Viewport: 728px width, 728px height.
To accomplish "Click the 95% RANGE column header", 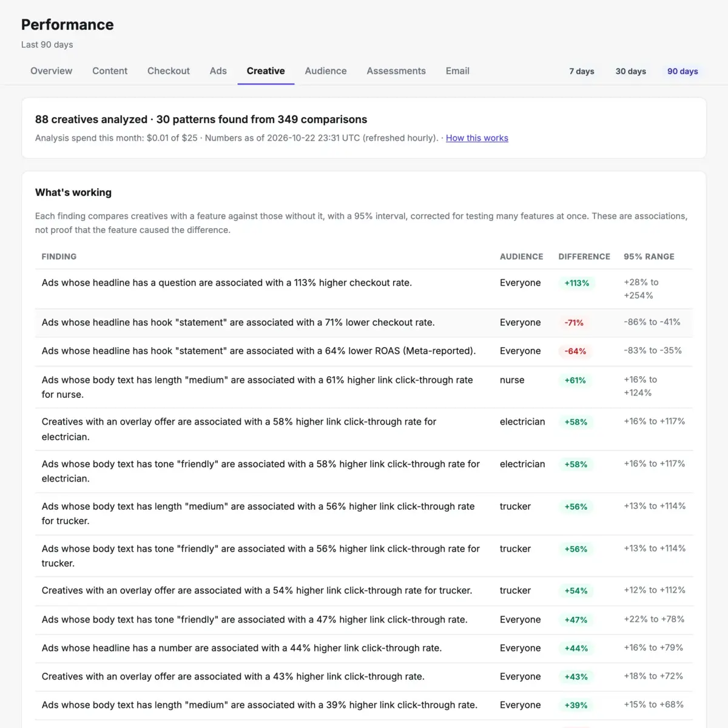I will coord(649,257).
